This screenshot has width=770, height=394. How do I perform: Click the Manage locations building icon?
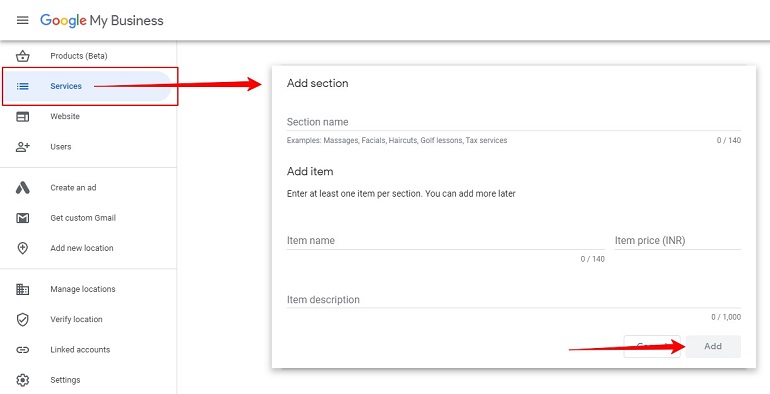click(23, 289)
